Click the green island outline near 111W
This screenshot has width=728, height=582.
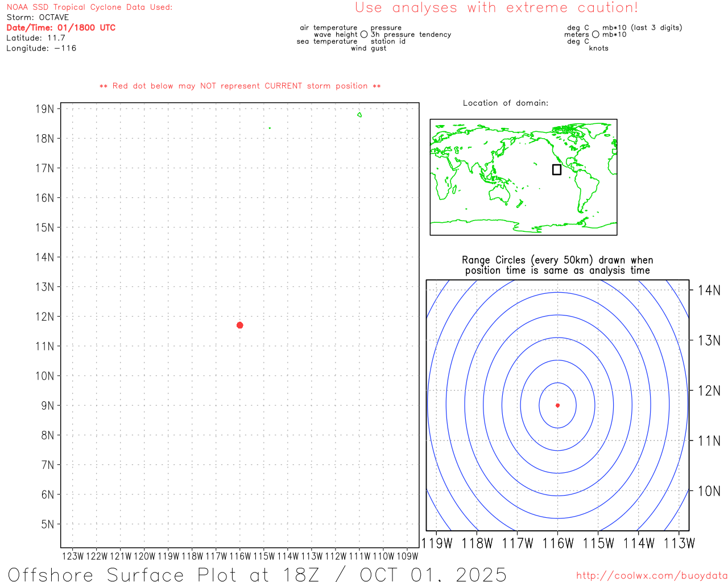[359, 115]
